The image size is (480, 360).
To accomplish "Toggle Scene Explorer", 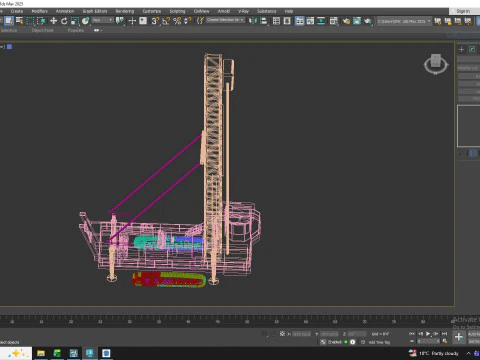I will [276, 21].
